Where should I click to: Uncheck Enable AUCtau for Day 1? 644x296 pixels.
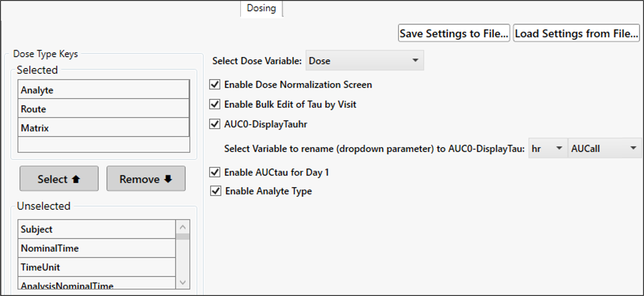click(x=214, y=172)
